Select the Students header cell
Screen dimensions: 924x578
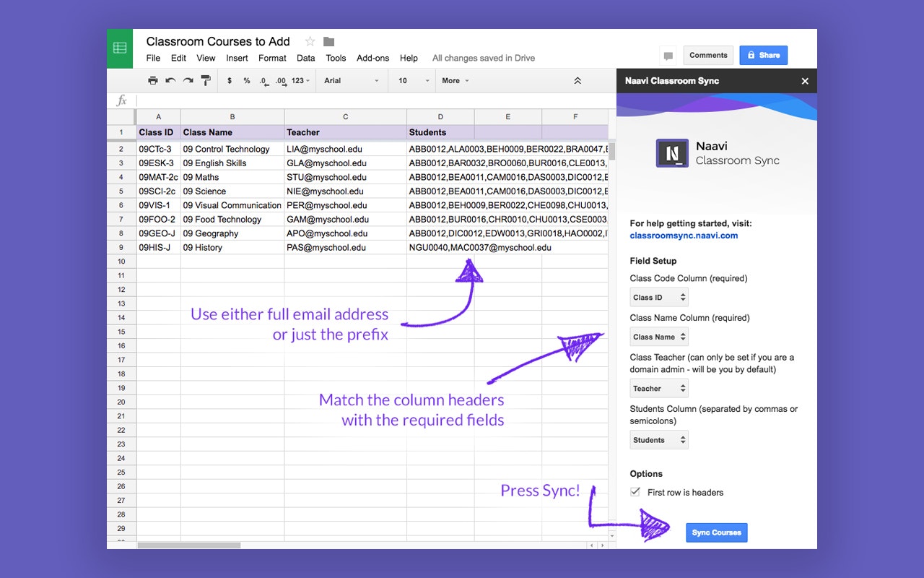point(440,132)
